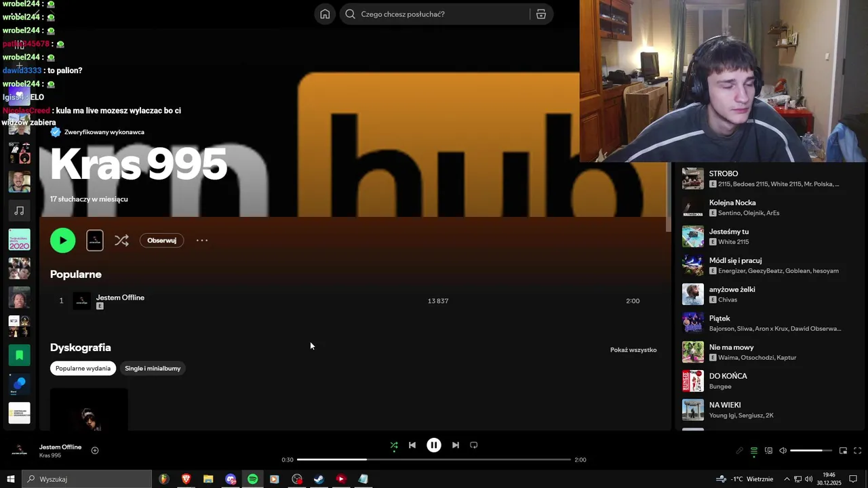Viewport: 868px width, 488px height.
Task: Toggle the lyrics microphone icon
Action: (x=739, y=451)
